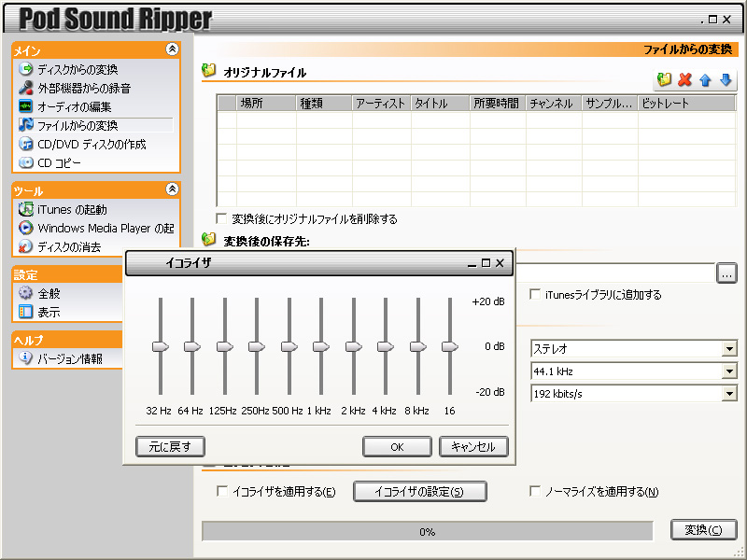Open the 192 kbits/s bitrate dropdown
This screenshot has width=747, height=560.
point(728,394)
